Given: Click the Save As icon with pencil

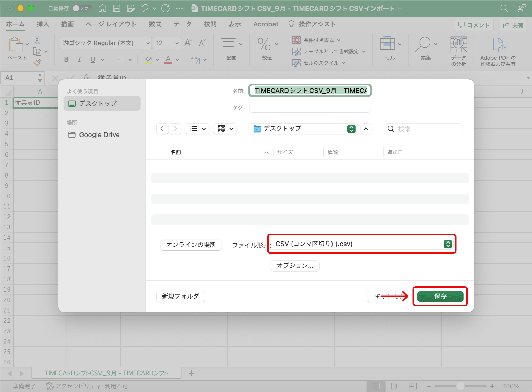Looking at the screenshot, I should click(x=131, y=8).
